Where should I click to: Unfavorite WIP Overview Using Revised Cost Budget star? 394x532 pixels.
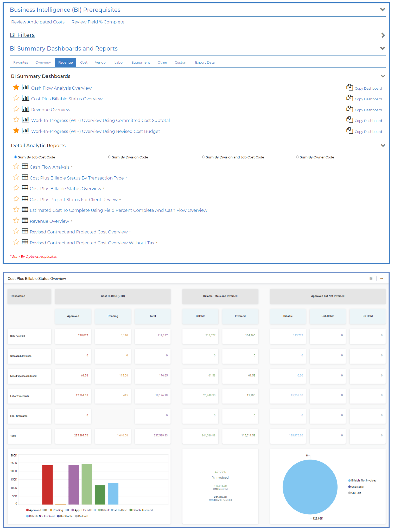[x=16, y=131]
